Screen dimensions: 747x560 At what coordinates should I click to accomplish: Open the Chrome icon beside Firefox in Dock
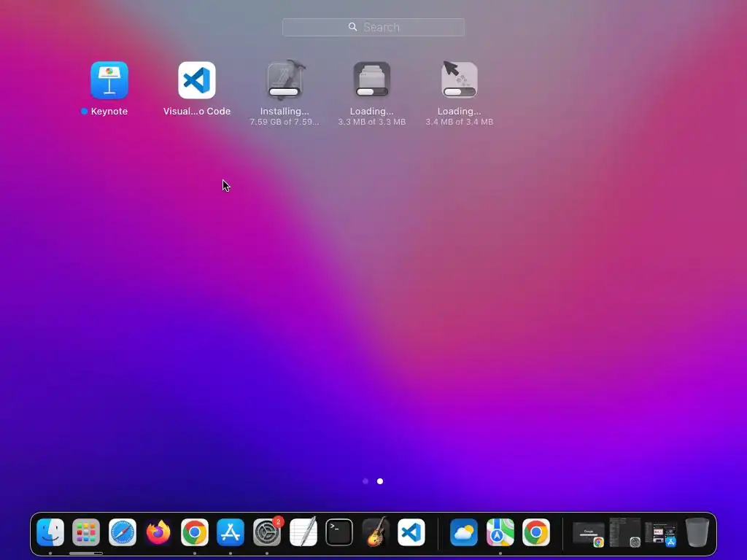point(194,532)
